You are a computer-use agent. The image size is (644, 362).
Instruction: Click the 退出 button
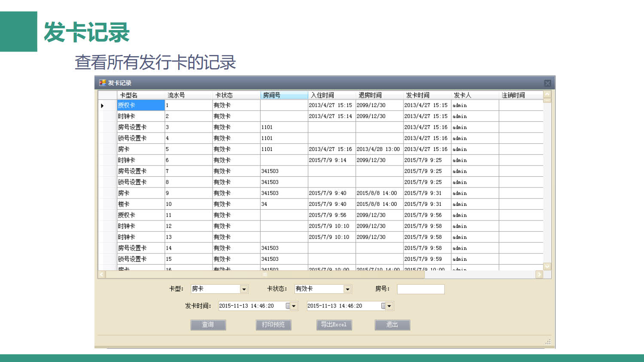[392, 325]
